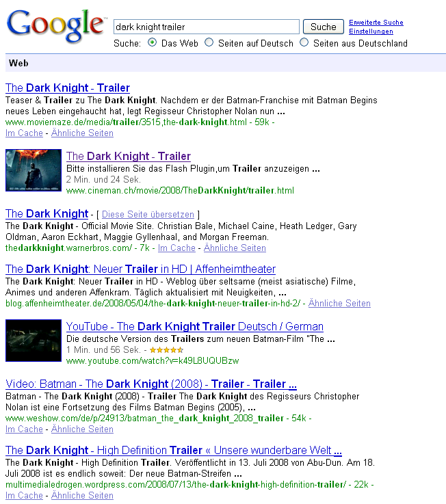Click the Suche search button
The width and height of the screenshot is (446, 504).
click(323, 27)
